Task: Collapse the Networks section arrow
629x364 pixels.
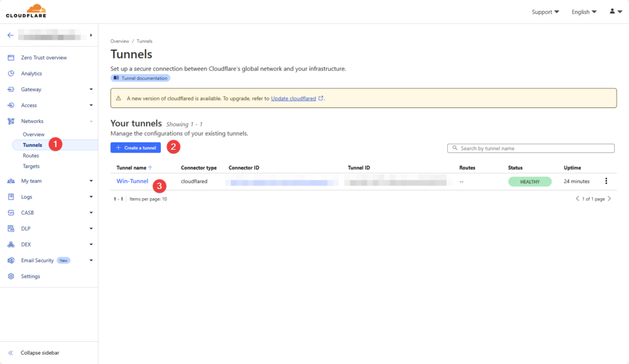Action: (91, 121)
